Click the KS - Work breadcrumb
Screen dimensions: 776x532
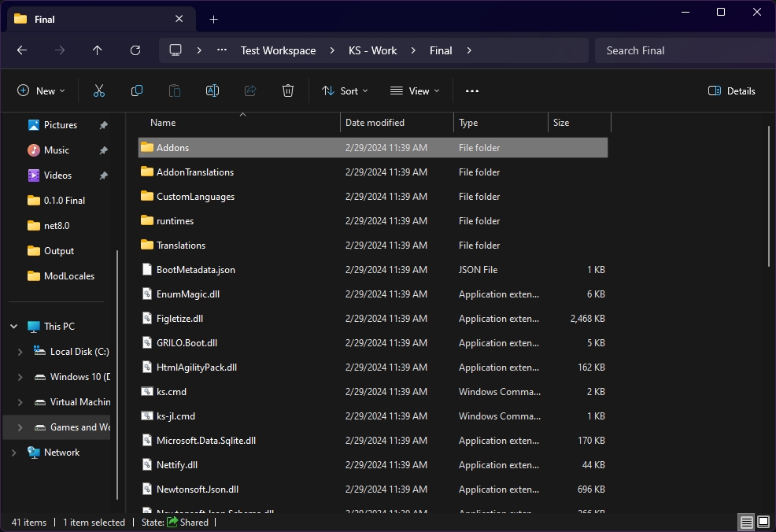point(372,50)
